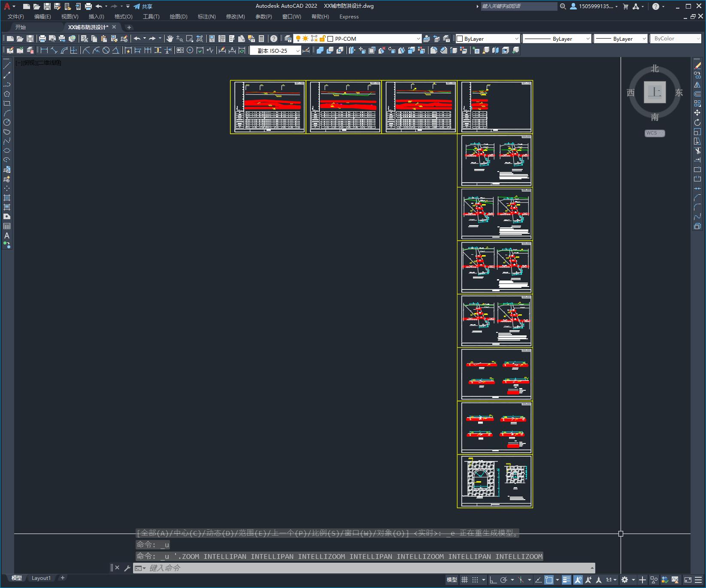Select the Trim tool in modify toolbar
The height and width of the screenshot is (588, 706).
(697, 151)
